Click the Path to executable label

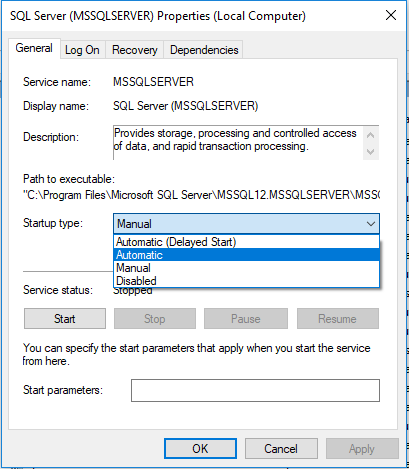69,179
